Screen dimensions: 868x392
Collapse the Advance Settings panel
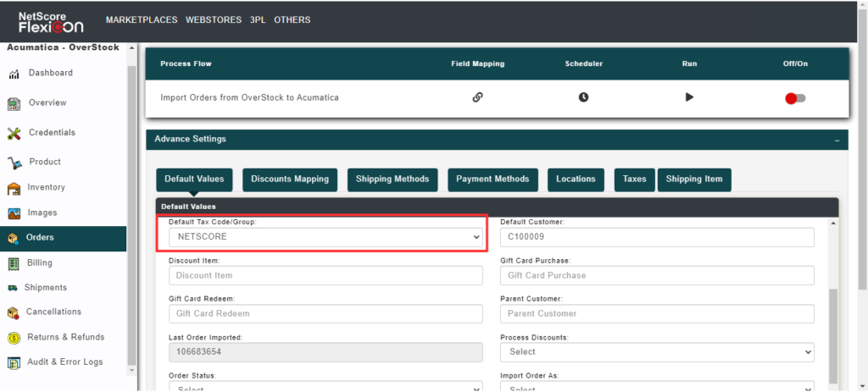pyautogui.click(x=837, y=140)
